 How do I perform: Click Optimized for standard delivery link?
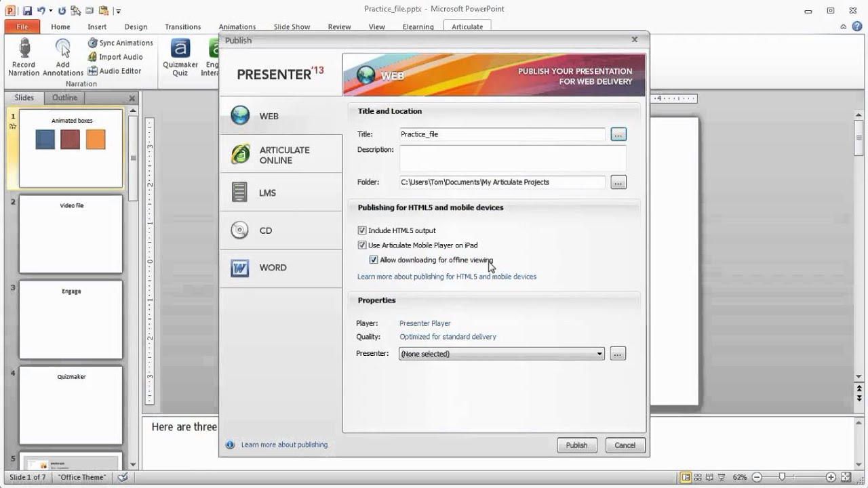448,337
